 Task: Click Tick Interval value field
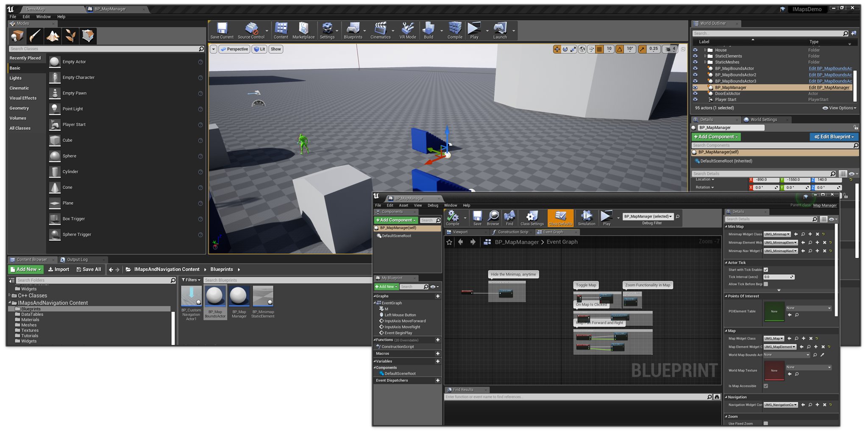tap(779, 277)
